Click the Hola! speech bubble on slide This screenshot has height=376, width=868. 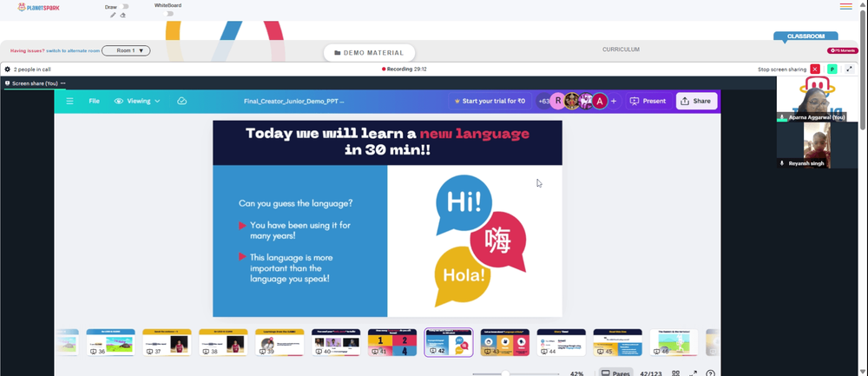point(463,275)
